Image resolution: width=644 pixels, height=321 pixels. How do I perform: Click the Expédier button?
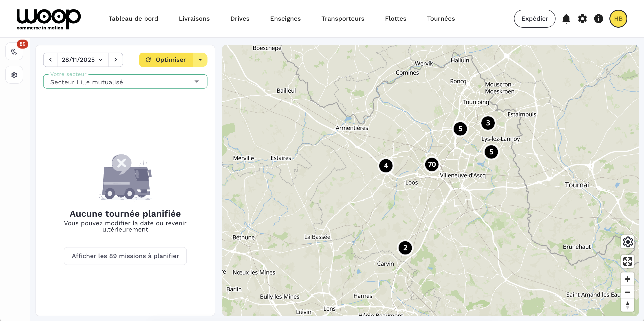pyautogui.click(x=534, y=19)
